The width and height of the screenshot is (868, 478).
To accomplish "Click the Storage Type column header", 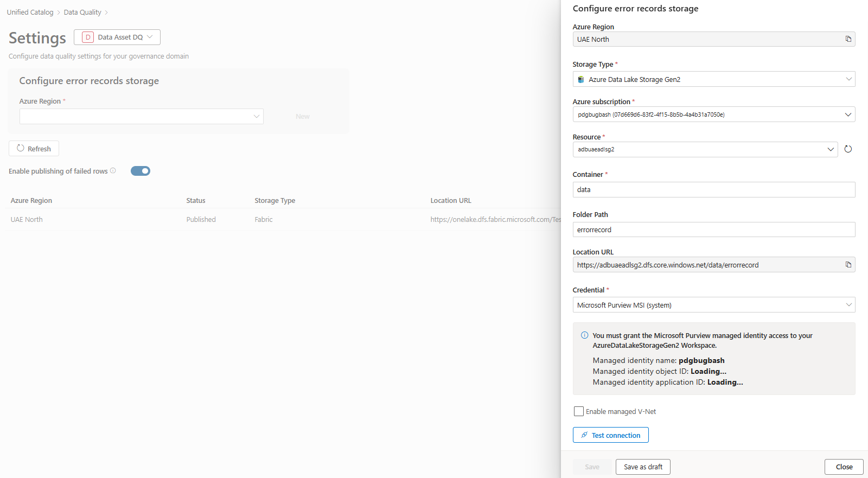I will click(275, 200).
